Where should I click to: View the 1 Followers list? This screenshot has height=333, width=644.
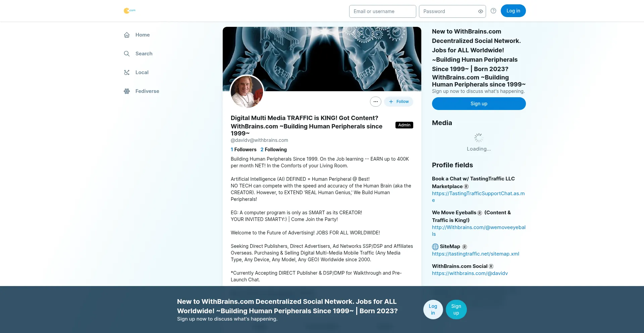pos(244,150)
